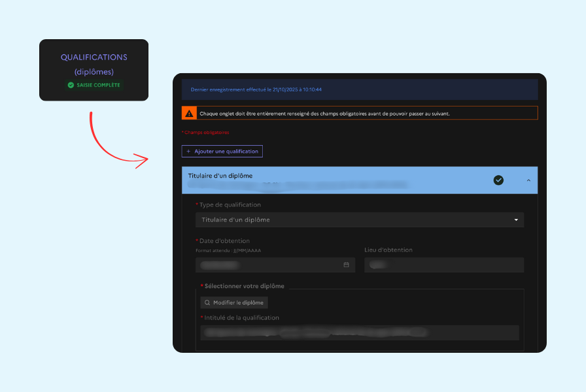Focus the Lieu d'obtention input field
This screenshot has width=586, height=392.
tap(443, 265)
